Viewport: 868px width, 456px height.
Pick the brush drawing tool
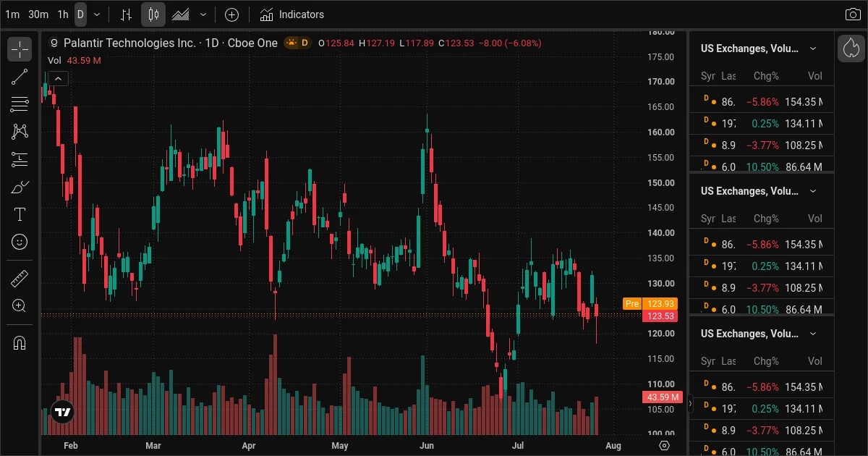[20, 187]
